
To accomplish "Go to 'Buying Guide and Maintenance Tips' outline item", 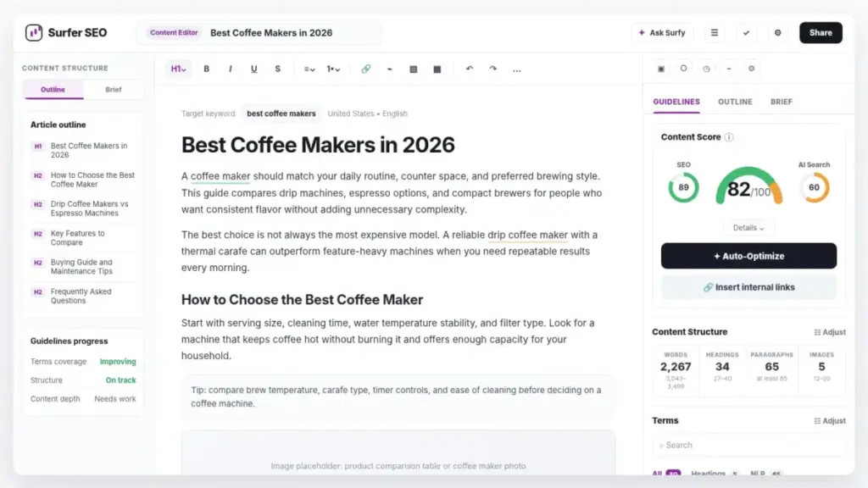I will point(83,267).
